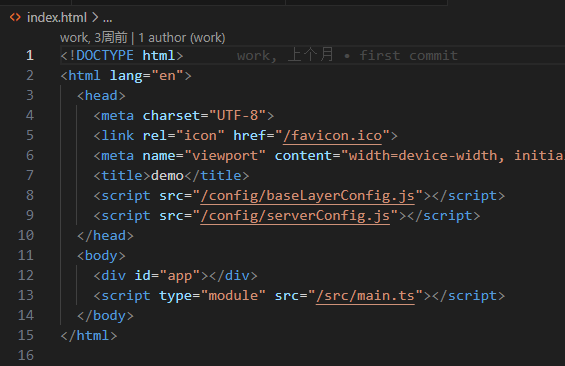Click the word demo in title
Viewport: 565px width, 366px height.
coord(167,176)
